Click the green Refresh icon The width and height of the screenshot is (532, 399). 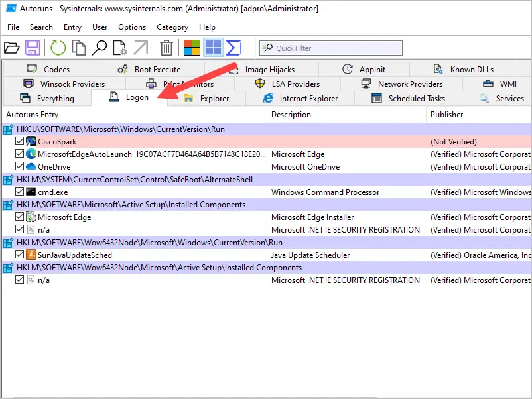[58, 48]
